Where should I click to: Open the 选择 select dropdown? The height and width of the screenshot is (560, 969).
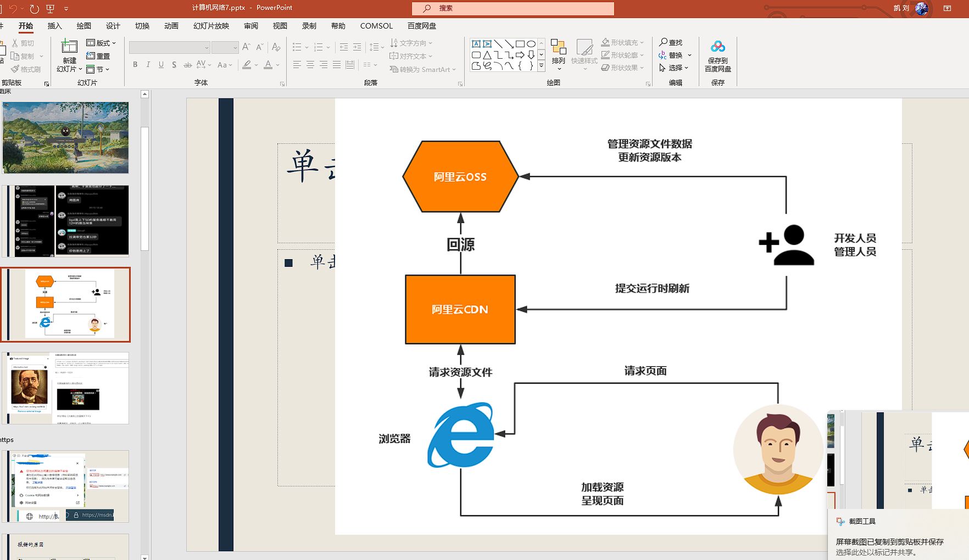pos(675,68)
